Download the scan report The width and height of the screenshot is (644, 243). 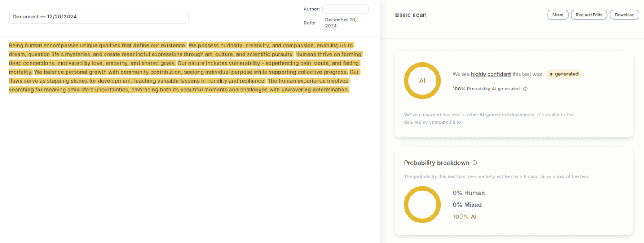click(x=624, y=15)
